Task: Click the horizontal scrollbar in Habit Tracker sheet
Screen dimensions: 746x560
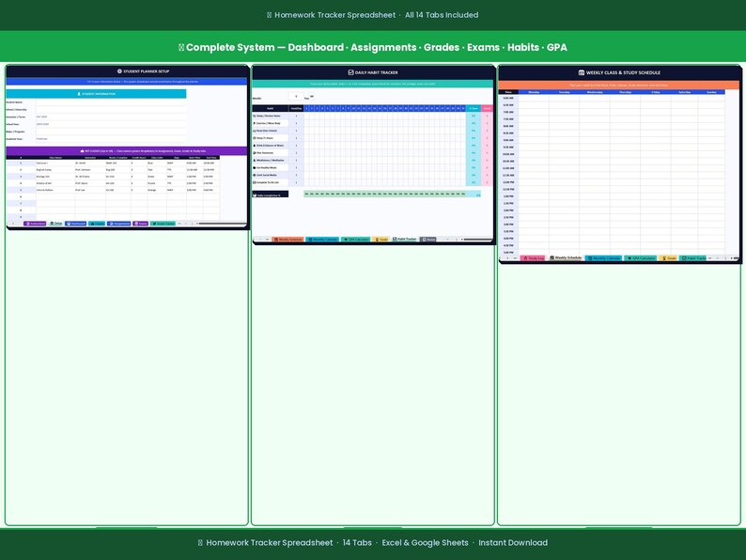Action: pyautogui.click(x=476, y=240)
